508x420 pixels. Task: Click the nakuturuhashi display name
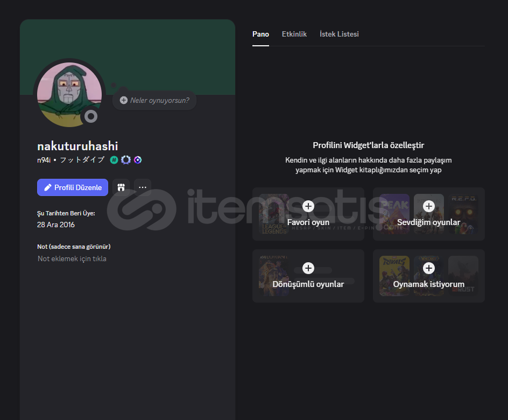77,146
